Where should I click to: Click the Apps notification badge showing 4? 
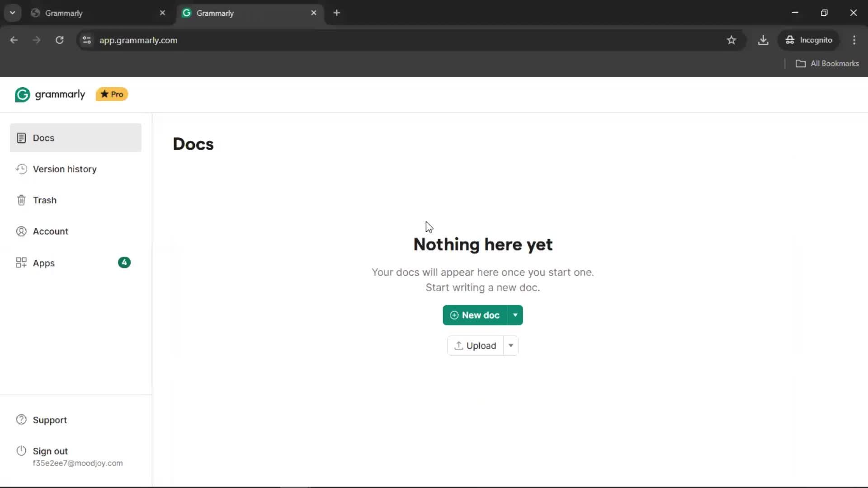pos(124,263)
